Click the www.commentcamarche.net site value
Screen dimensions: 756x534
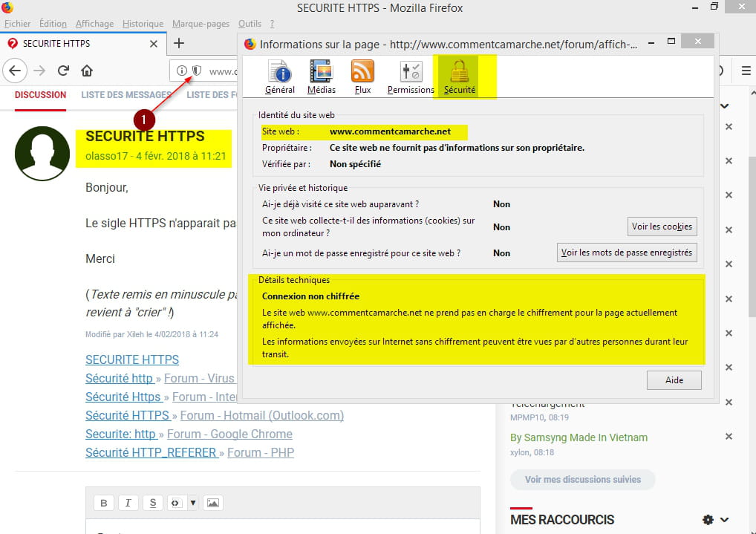click(390, 131)
